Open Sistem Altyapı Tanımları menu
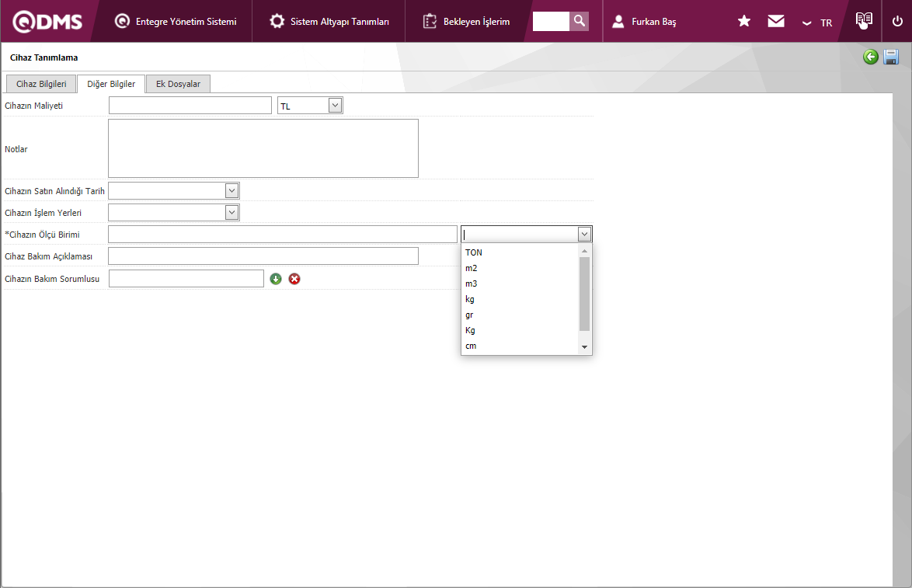The height and width of the screenshot is (588, 912). 329,22
